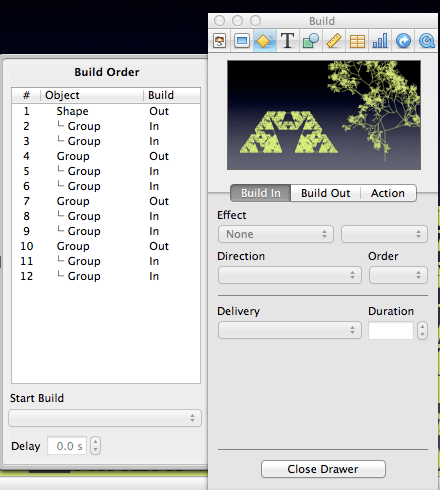Open the Order dropdown

point(398,275)
